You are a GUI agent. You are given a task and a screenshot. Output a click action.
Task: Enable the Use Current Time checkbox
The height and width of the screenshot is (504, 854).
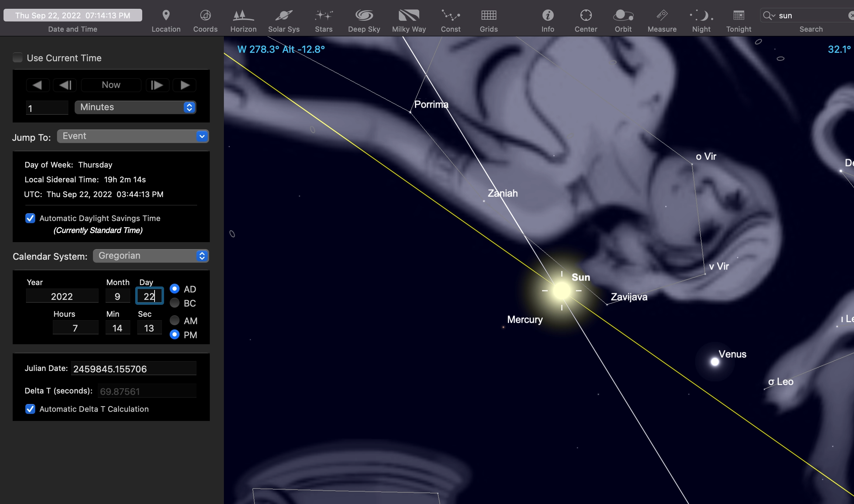click(18, 58)
